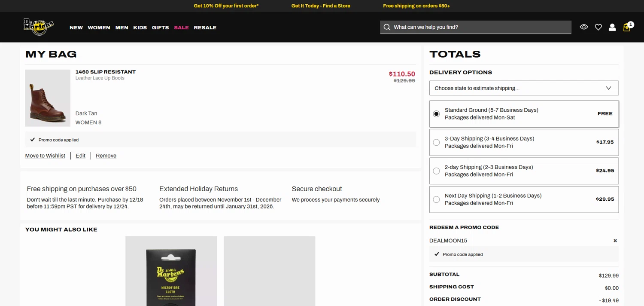The width and height of the screenshot is (644, 306).
Task: Click the $110.50 sale price
Action: pyautogui.click(x=402, y=74)
